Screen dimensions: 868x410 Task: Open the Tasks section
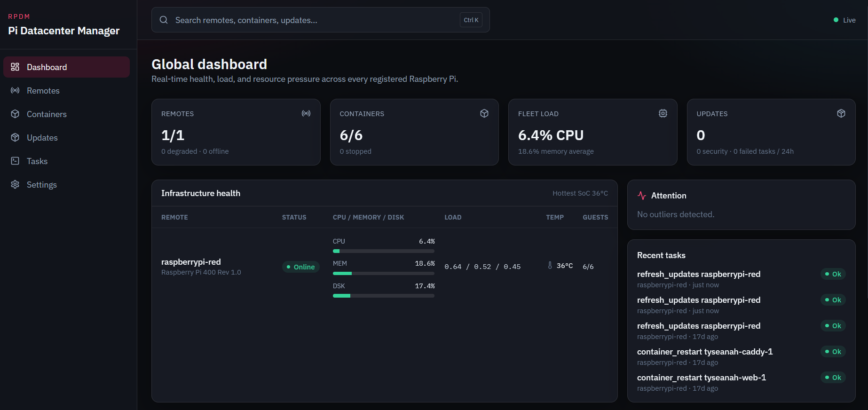point(66,161)
